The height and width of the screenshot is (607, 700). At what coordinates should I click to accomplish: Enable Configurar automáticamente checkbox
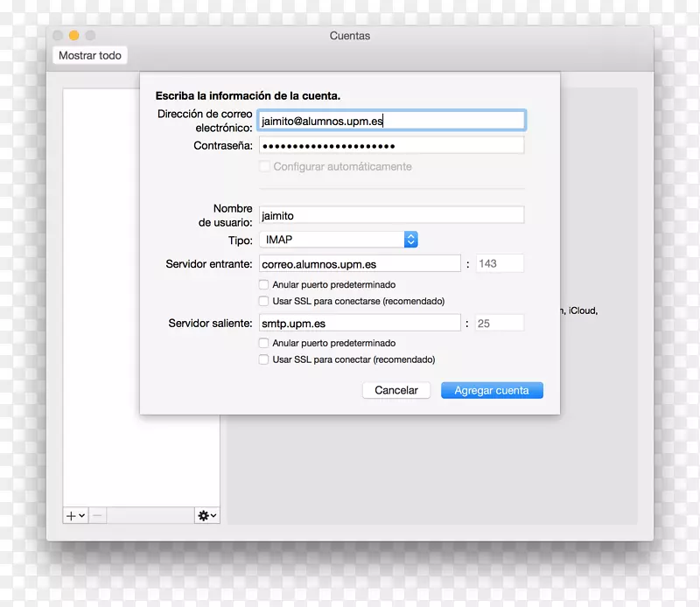[x=264, y=167]
